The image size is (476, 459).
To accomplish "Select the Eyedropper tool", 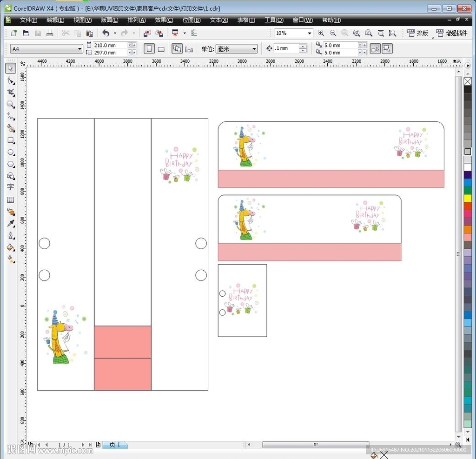I will click(x=11, y=224).
